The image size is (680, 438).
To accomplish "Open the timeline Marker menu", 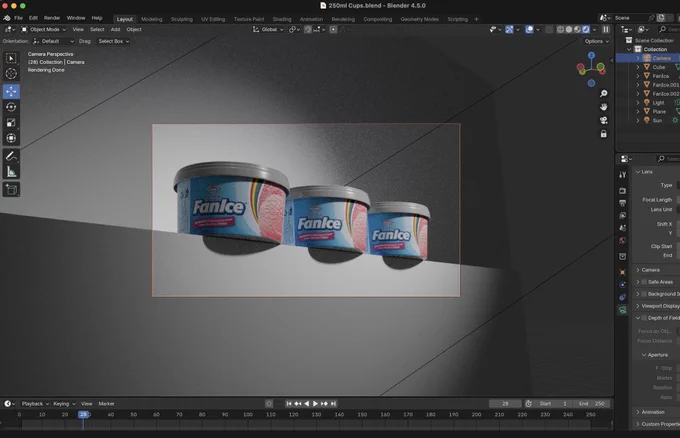I will pyautogui.click(x=106, y=404).
